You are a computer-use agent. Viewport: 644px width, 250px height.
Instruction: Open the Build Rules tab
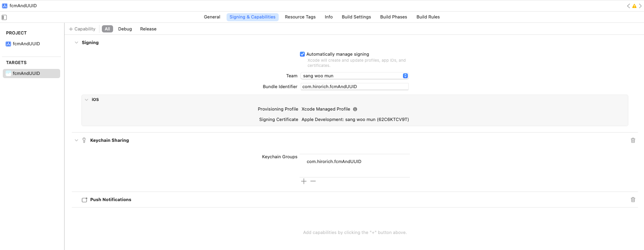point(428,17)
